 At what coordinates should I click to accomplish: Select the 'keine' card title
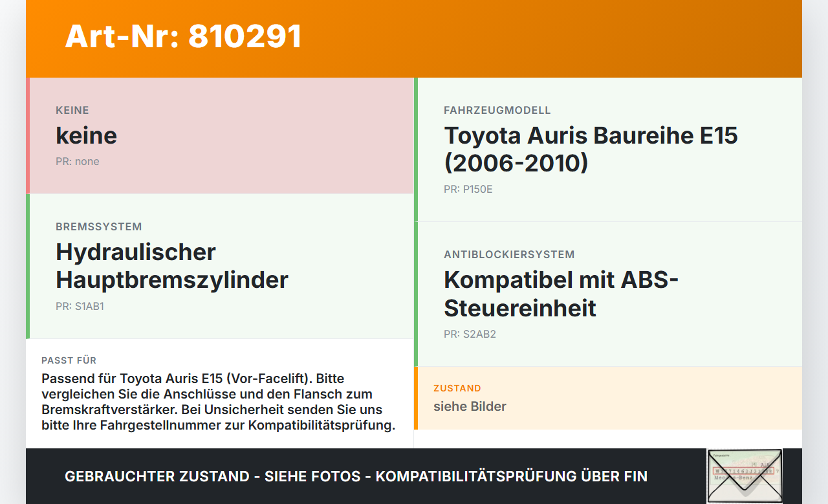[86, 135]
